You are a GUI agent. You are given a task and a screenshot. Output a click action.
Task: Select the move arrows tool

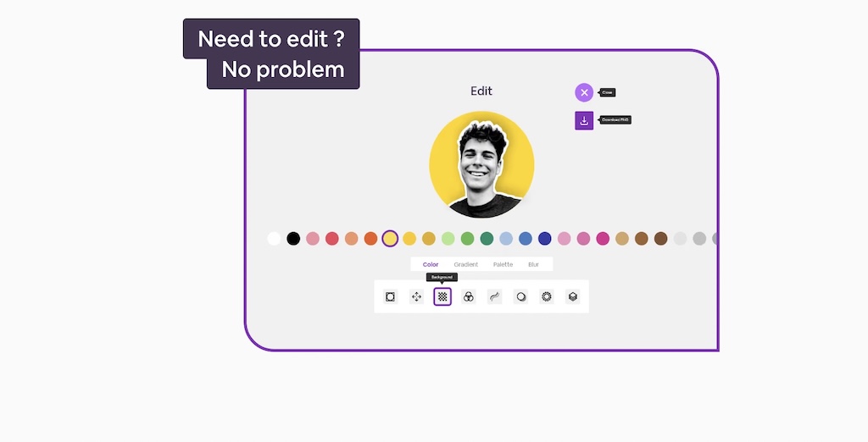[416, 297]
